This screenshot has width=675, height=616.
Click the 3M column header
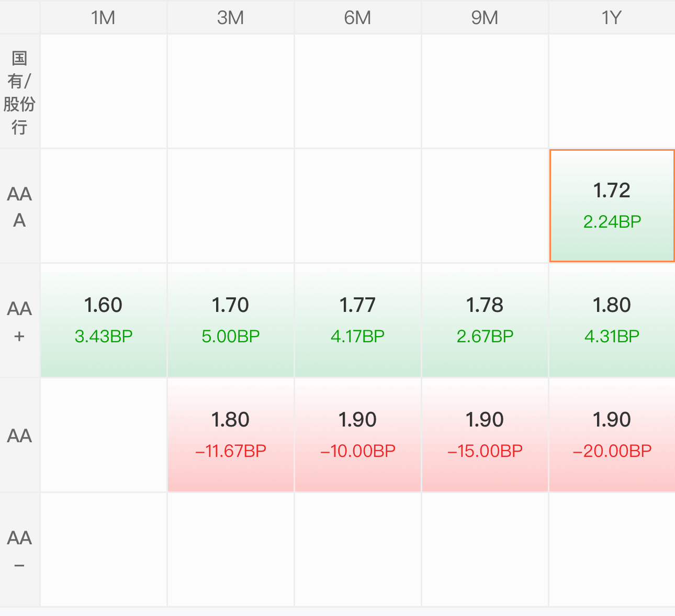[231, 18]
